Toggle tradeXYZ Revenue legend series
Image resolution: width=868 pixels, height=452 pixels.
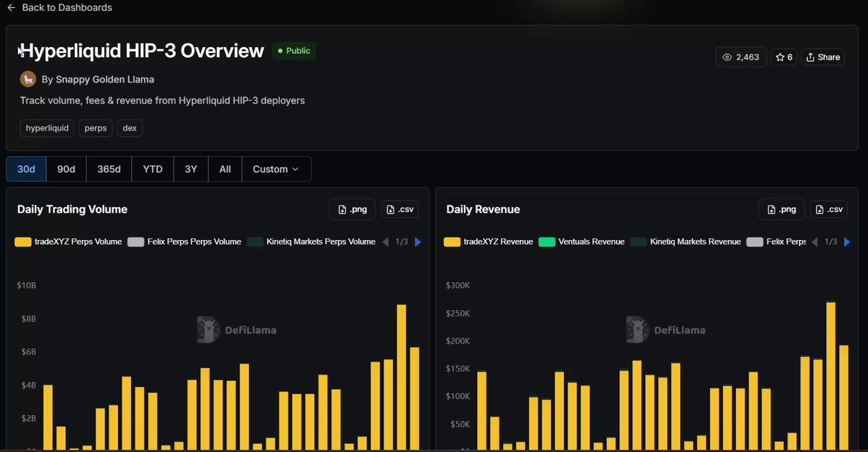tap(488, 242)
